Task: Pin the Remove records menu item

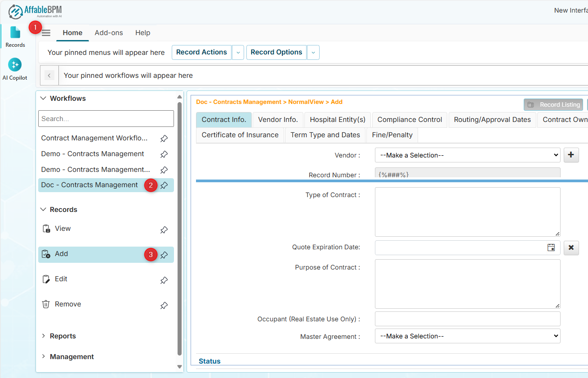Action: point(164,305)
